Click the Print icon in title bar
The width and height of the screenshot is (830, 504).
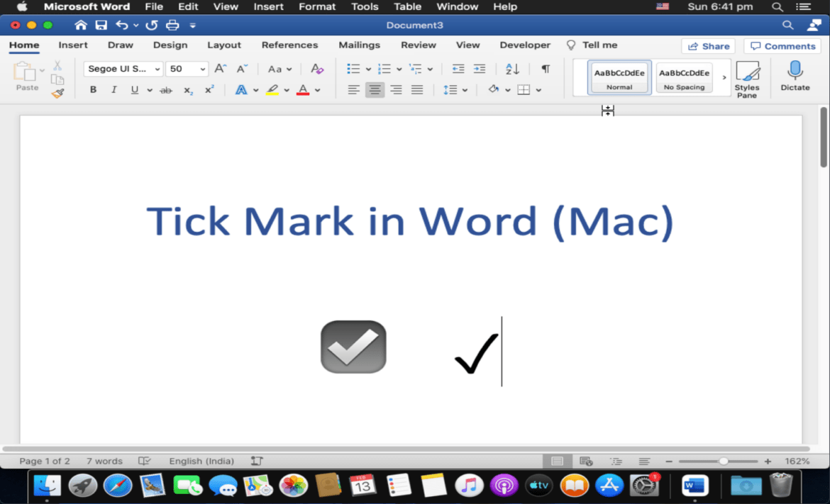(172, 26)
